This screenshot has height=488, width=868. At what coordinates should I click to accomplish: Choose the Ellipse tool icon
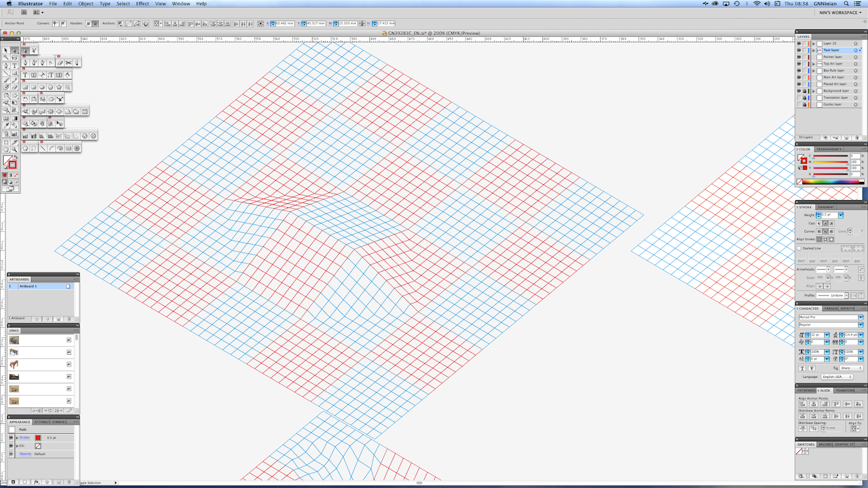[42, 87]
